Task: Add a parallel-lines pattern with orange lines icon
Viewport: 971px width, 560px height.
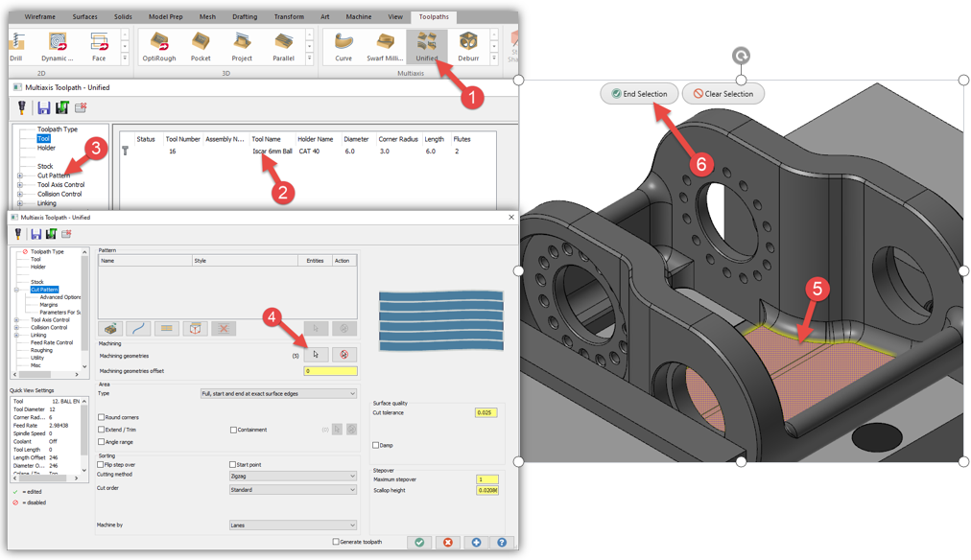Action: (x=167, y=329)
